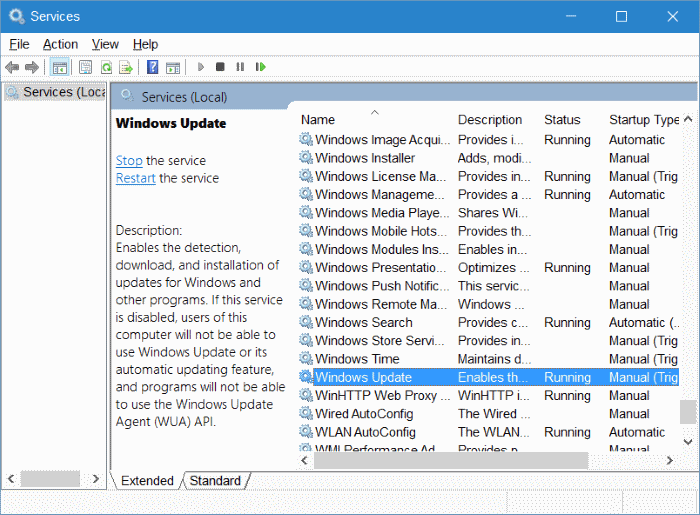Sort by the Status column header
Image resolution: width=700 pixels, height=515 pixels.
pyautogui.click(x=562, y=120)
